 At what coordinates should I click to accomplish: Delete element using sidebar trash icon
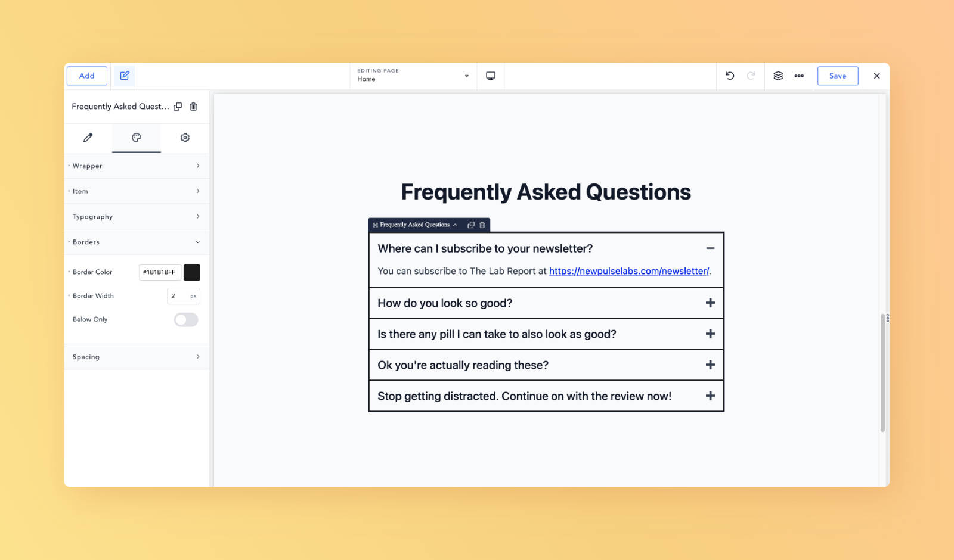pos(193,107)
